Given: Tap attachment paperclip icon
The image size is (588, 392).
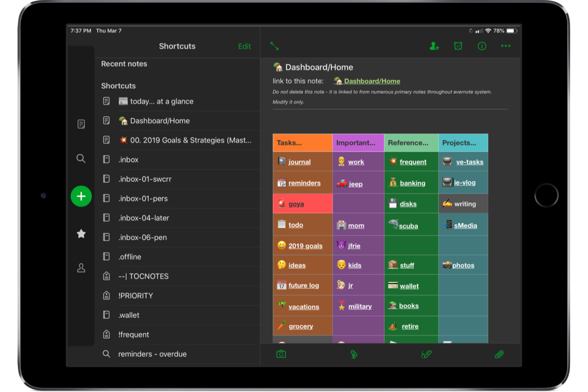Looking at the screenshot, I should (x=499, y=354).
